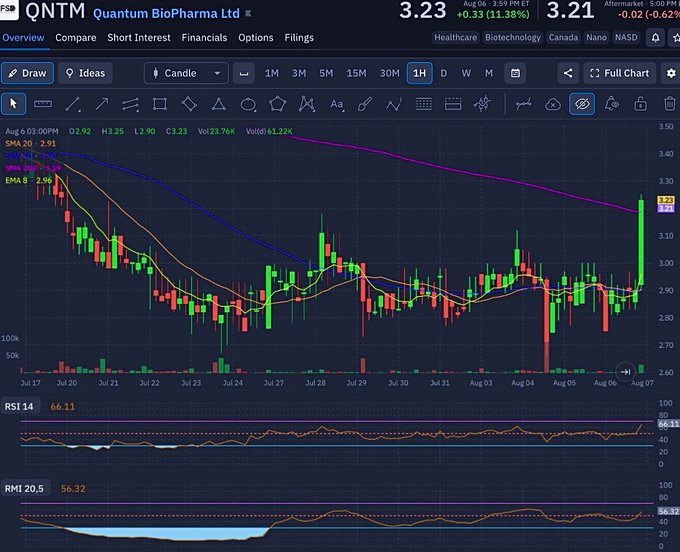680x552 pixels.
Task: Click the Biotechnology tag
Action: point(513,38)
